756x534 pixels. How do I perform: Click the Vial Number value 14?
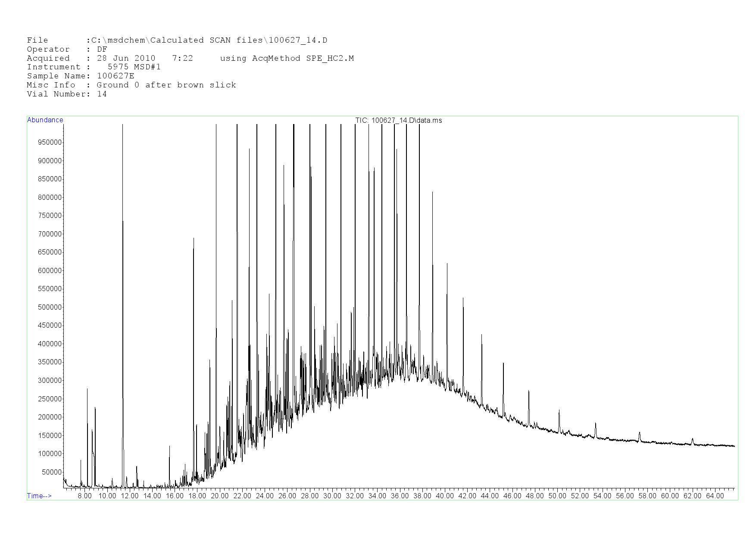(102, 94)
